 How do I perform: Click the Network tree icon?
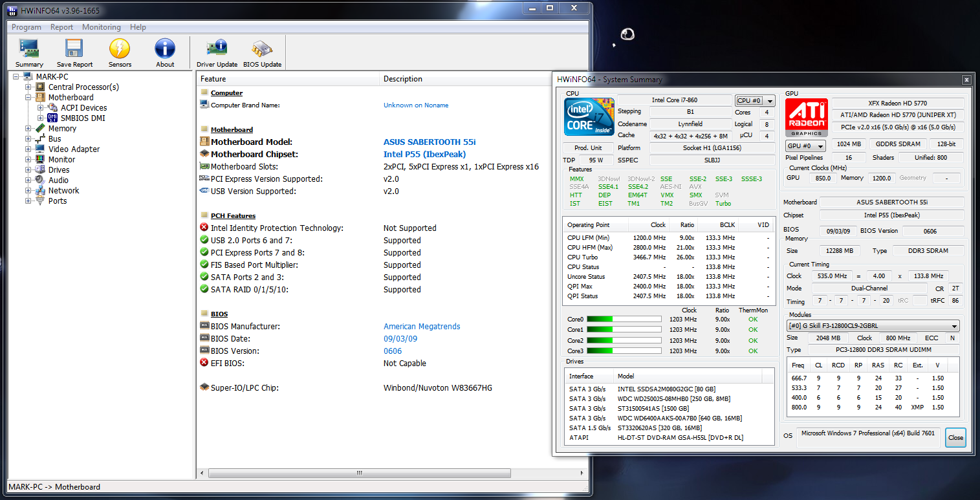pos(41,191)
